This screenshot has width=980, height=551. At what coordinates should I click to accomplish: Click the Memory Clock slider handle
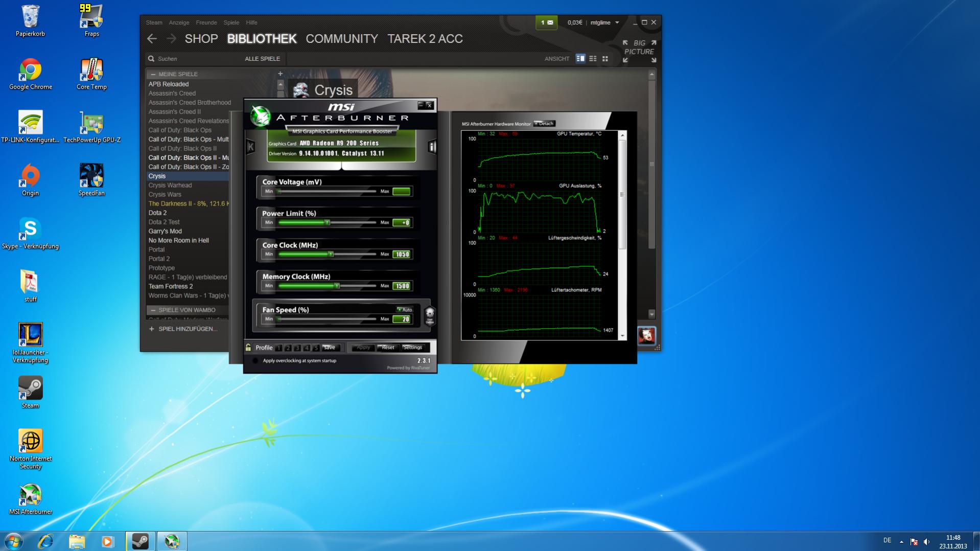pyautogui.click(x=337, y=286)
